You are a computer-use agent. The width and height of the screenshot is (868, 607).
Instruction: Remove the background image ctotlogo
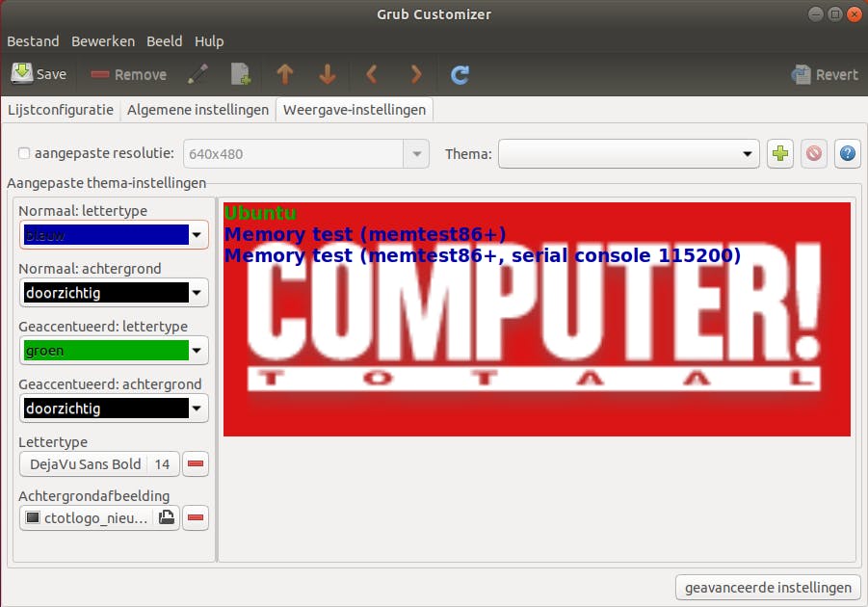click(x=196, y=517)
